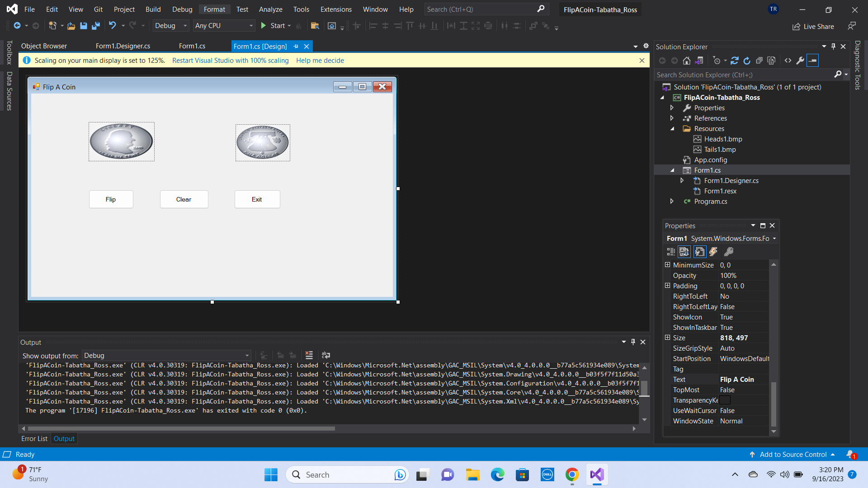Screen dimensions: 868x488
Task: Click the Clear All output icon
Action: pyautogui.click(x=309, y=355)
